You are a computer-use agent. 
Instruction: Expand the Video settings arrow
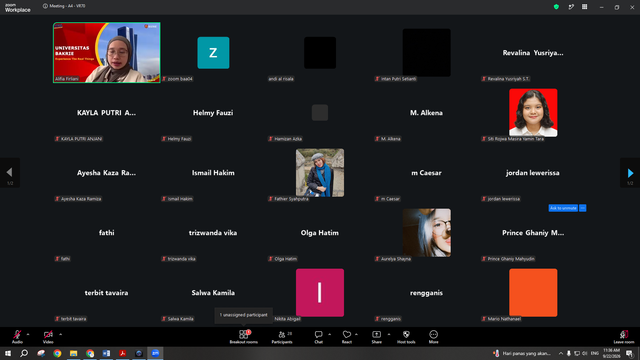tap(60, 334)
